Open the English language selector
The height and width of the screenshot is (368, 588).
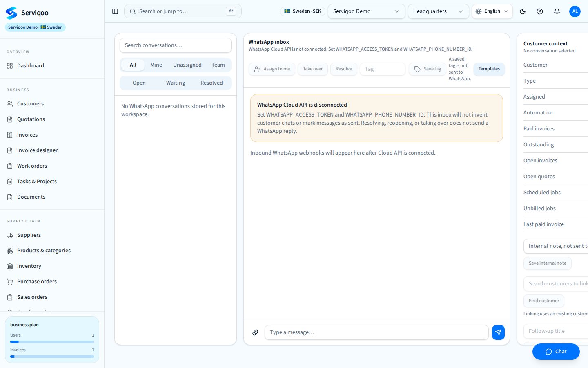pos(492,11)
